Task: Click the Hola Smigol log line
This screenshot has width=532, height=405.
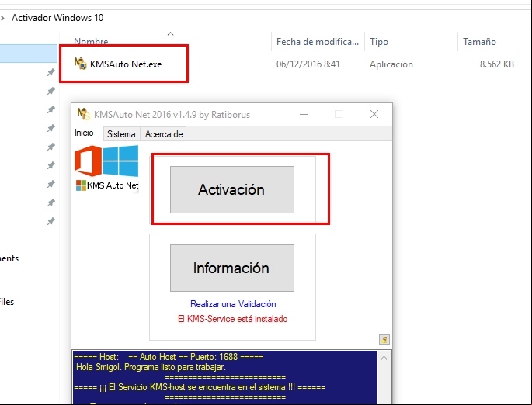Action: [x=151, y=367]
